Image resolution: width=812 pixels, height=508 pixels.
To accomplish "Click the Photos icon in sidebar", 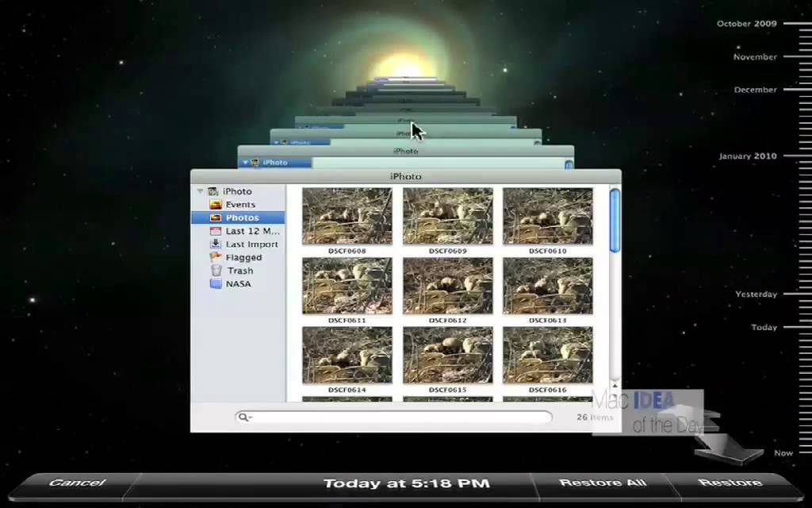I will click(216, 217).
